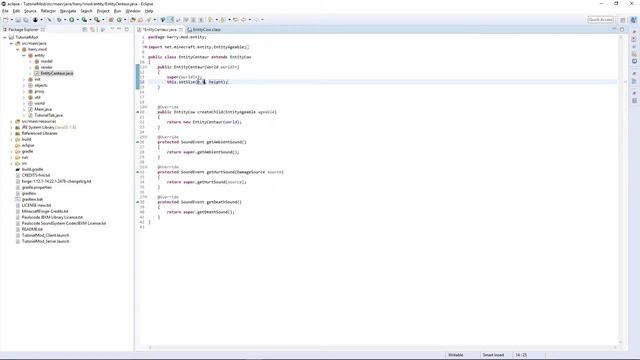The image size is (640, 360).
Task: Collapse the TutorialMod project node
Action: pyautogui.click(x=5, y=37)
